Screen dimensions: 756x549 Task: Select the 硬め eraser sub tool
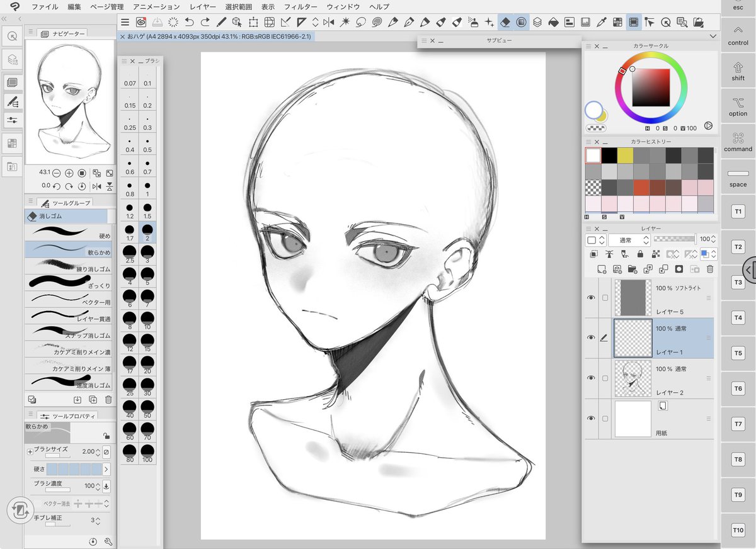(69, 232)
